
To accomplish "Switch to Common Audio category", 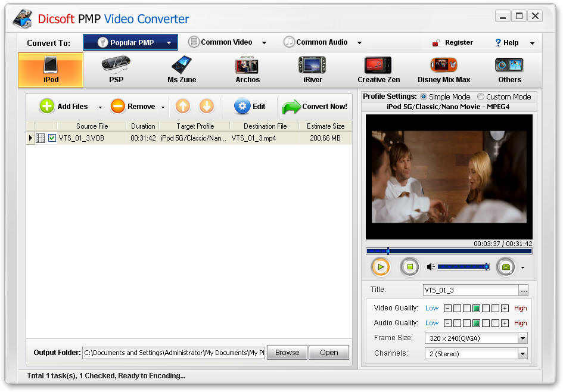I will click(323, 42).
